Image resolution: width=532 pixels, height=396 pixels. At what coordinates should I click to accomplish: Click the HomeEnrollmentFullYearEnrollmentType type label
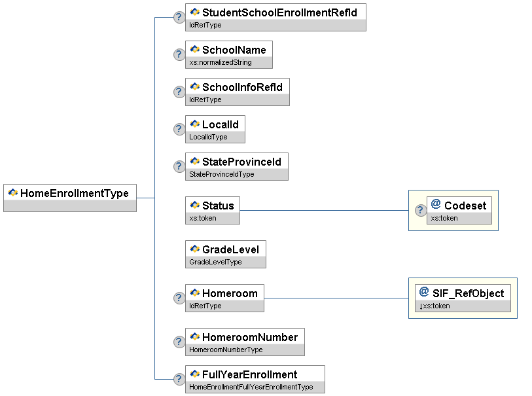251,387
